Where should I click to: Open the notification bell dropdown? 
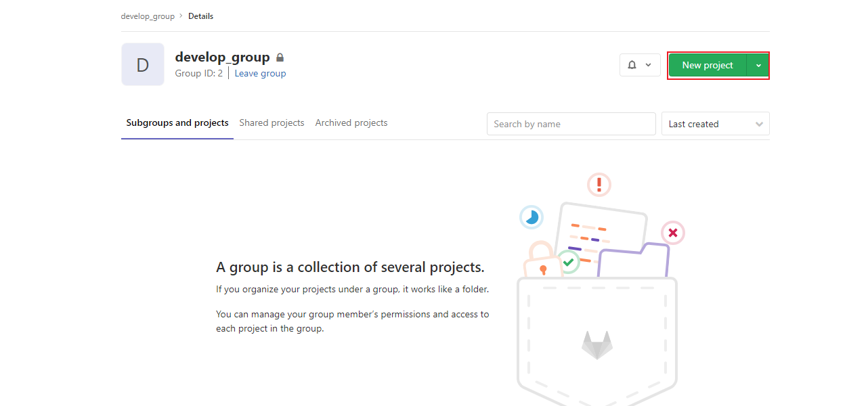(640, 65)
